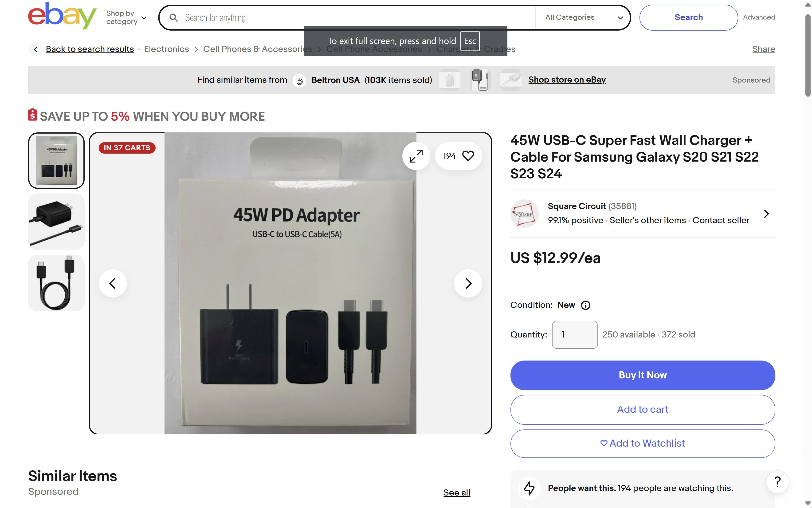Open the Electronics breadcrumb category
This screenshot has width=812, height=508.
(166, 49)
